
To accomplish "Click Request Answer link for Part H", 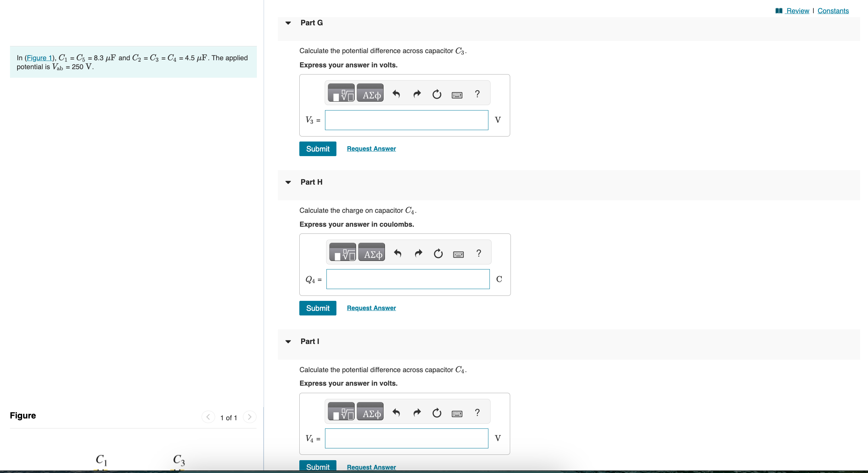I will point(371,308).
